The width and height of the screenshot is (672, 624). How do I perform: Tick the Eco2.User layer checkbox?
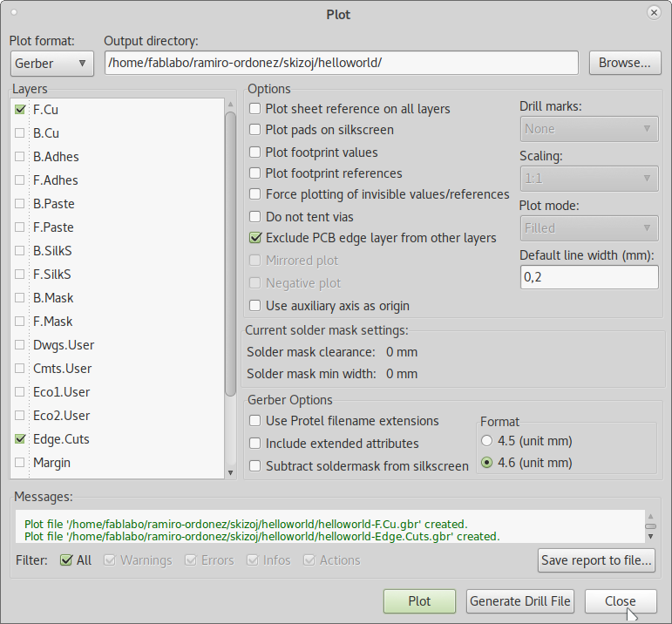pyautogui.click(x=20, y=416)
